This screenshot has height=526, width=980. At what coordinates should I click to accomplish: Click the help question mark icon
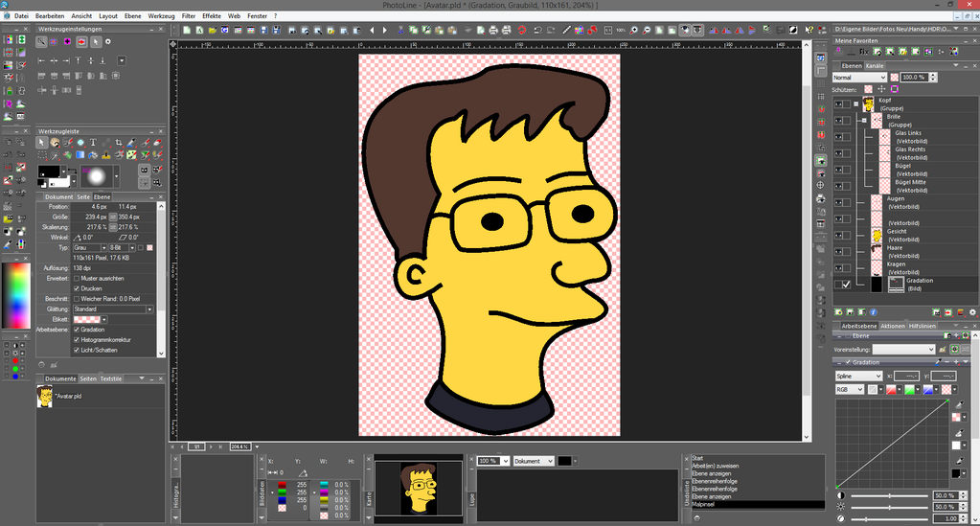809,30
